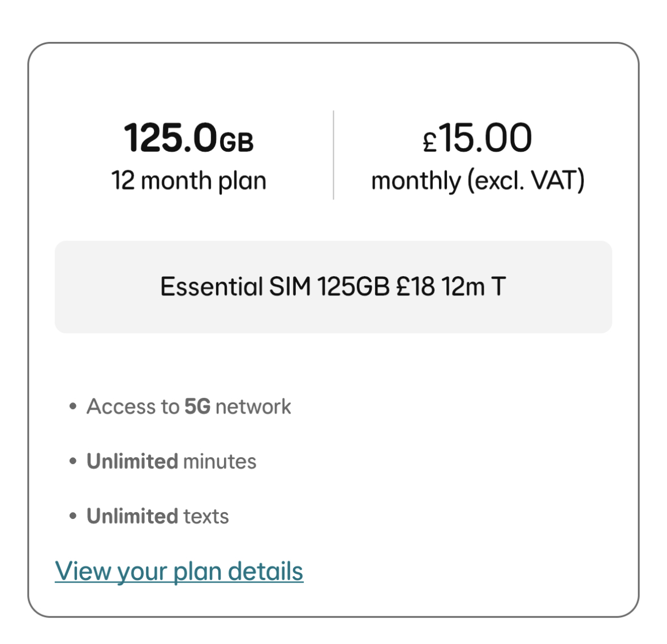
Task: Select the Unlimited texts list item
Action: point(157,516)
